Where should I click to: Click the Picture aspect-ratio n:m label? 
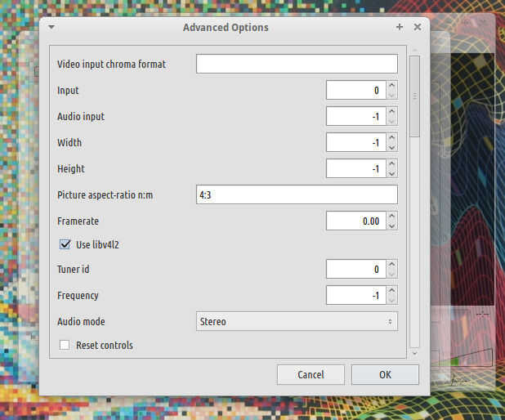[105, 194]
